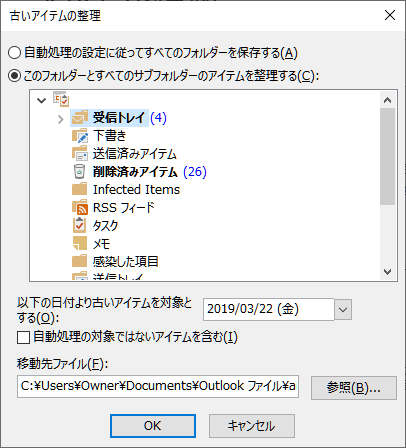This screenshot has height=448, width=406.
Task: Click the メモ sticky note icon
Action: 80,243
